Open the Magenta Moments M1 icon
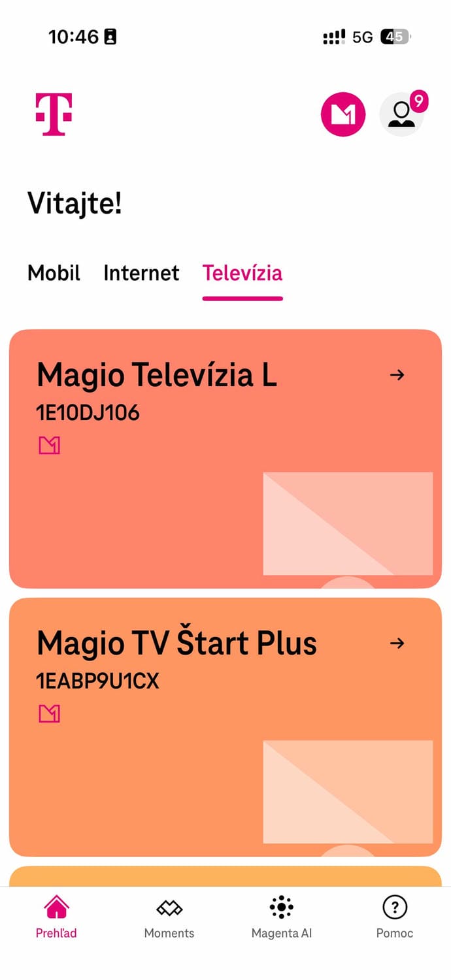The width and height of the screenshot is (451, 980). [x=342, y=114]
